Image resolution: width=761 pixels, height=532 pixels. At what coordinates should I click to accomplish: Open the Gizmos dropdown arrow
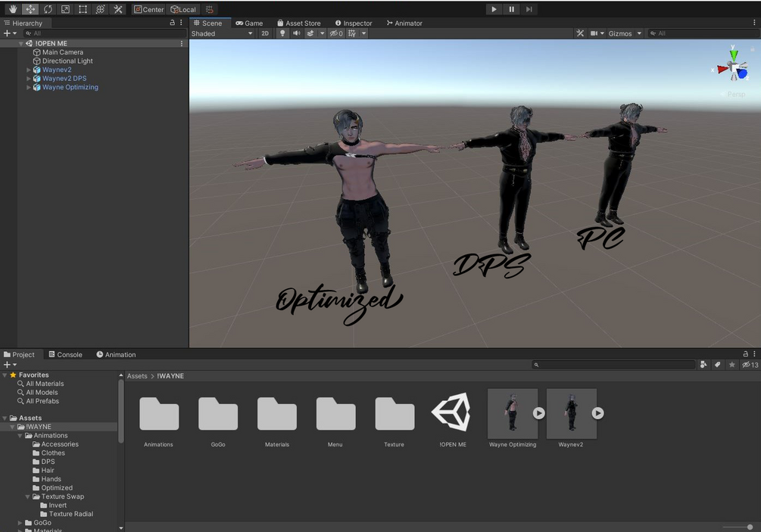(639, 33)
